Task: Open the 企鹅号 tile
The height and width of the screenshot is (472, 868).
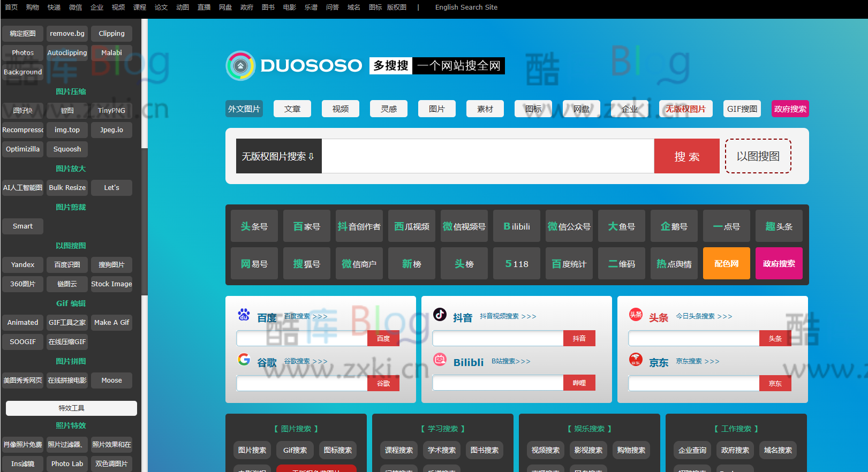Action: point(674,226)
